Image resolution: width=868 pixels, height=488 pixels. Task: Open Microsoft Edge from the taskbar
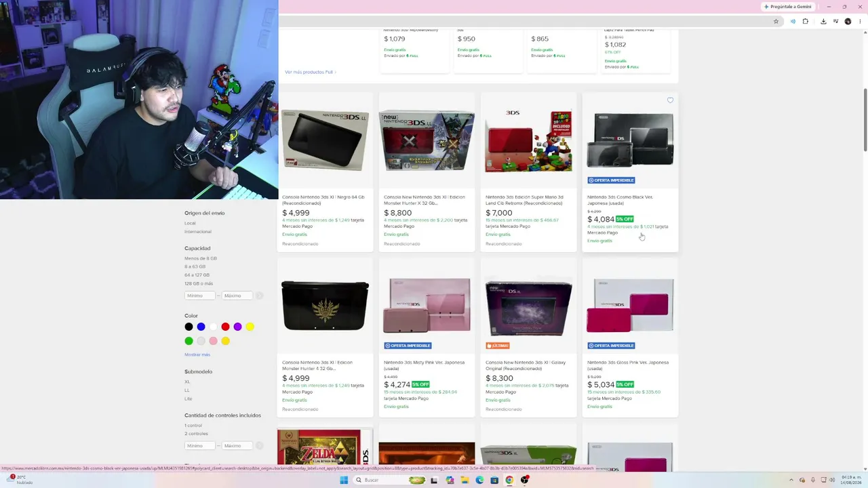[479, 480]
